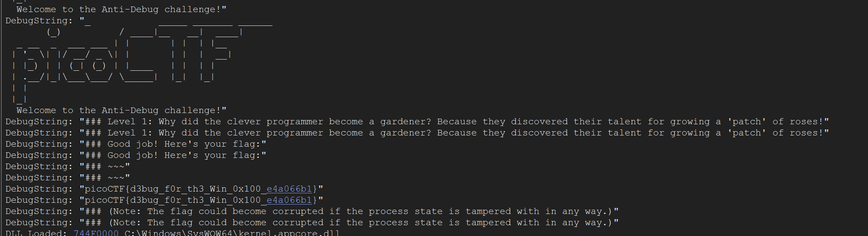The width and height of the screenshot is (868, 236).
Task: Select the first 'Note: The flag could become corrupted' line
Action: (x=312, y=211)
